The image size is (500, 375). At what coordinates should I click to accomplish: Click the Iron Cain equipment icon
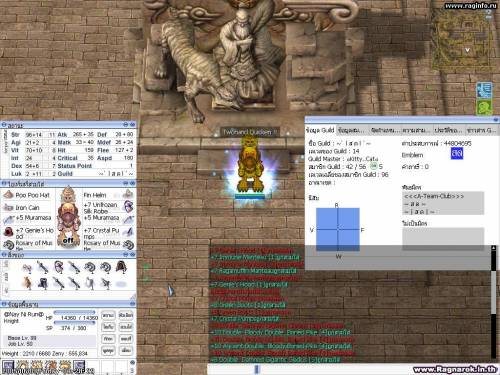[x=8, y=208]
